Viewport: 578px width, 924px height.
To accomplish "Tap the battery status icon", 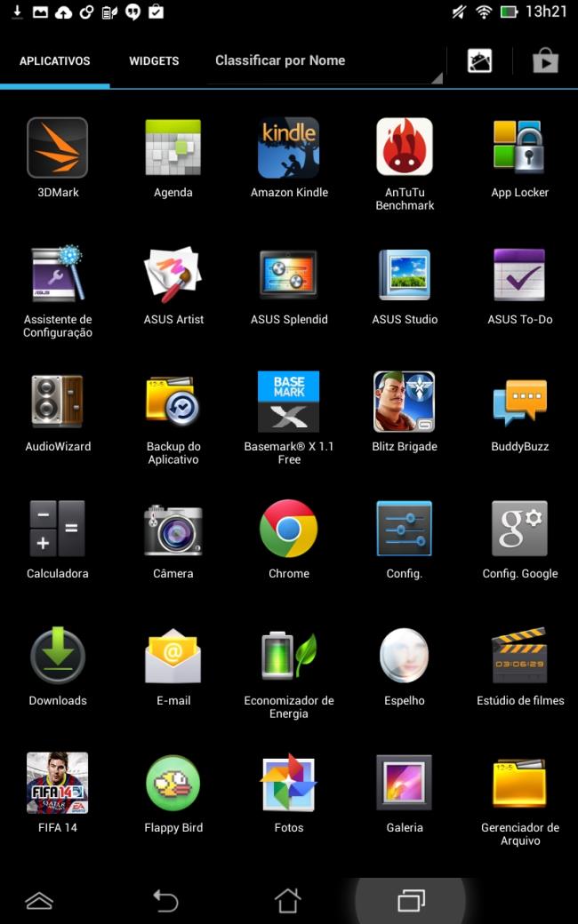I will pos(509,12).
